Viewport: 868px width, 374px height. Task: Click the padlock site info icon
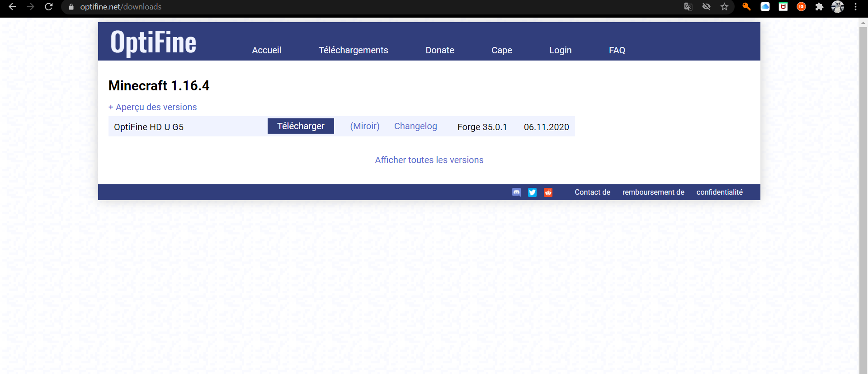[71, 7]
